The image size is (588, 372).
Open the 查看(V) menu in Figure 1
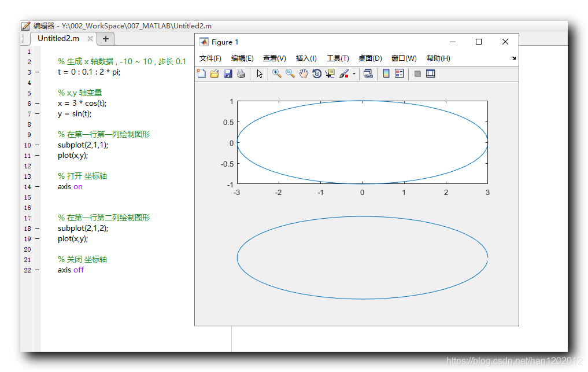(x=275, y=58)
